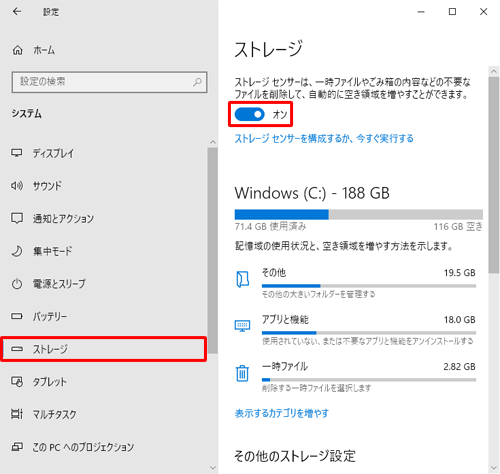Screen dimensions: 500x474
Task: Click the タブレット icon
Action: click(x=17, y=381)
